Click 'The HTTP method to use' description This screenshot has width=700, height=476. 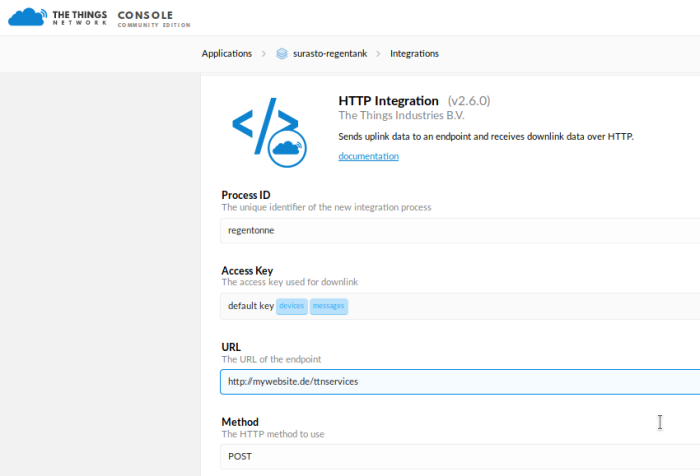tap(273, 434)
